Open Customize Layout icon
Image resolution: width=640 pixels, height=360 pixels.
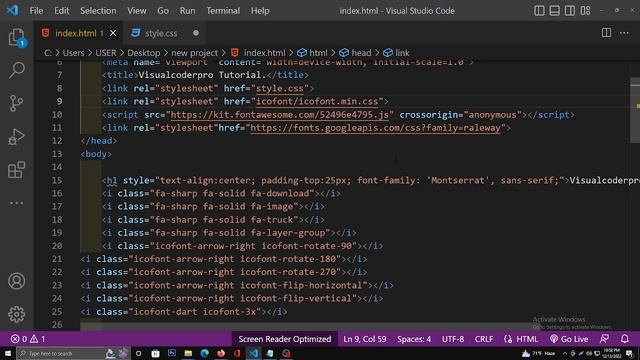point(585,11)
